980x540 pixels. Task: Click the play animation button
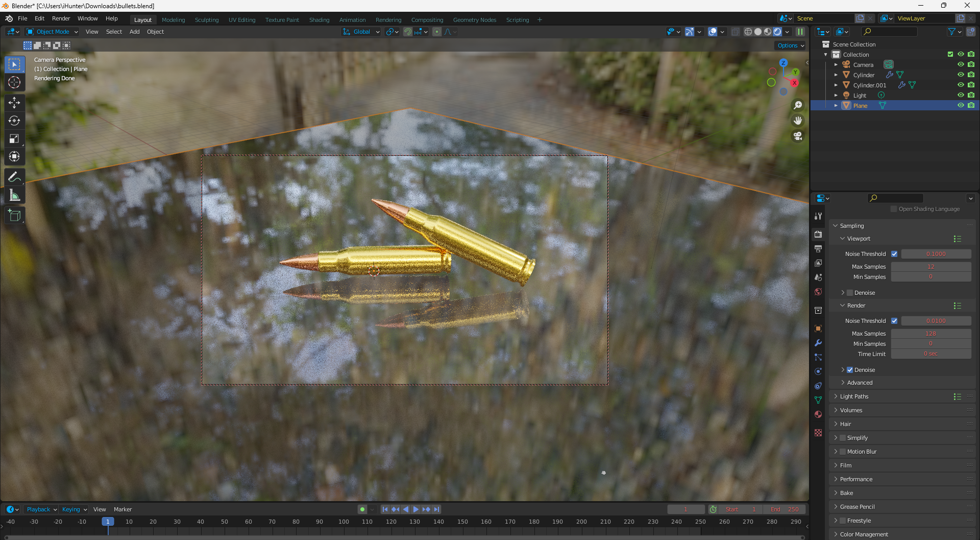(415, 509)
